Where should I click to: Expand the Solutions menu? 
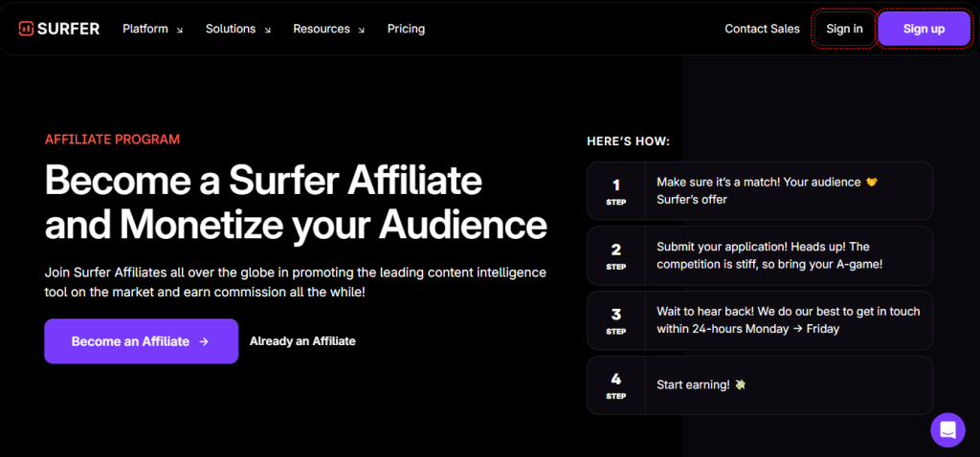click(238, 29)
